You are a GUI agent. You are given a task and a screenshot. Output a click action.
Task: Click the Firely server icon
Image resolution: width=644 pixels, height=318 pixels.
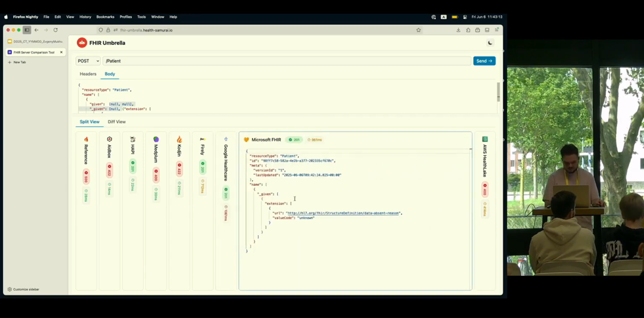pyautogui.click(x=203, y=139)
